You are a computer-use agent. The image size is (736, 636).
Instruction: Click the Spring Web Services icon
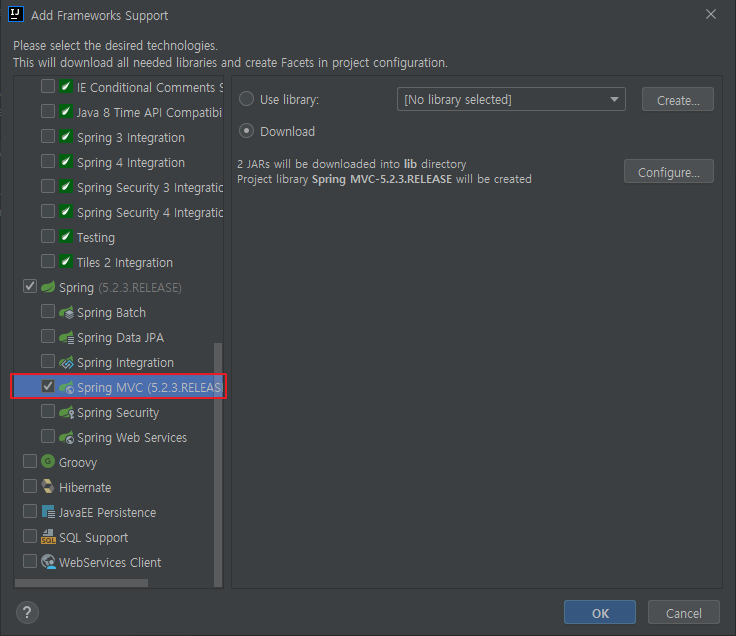(x=66, y=437)
